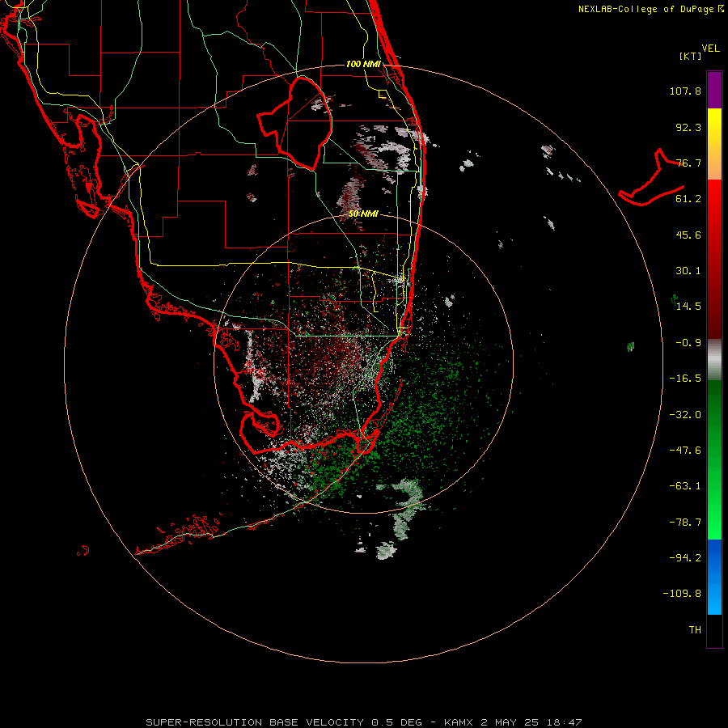
Task: Select the 76.7 velocity scale label
Action: tap(688, 163)
